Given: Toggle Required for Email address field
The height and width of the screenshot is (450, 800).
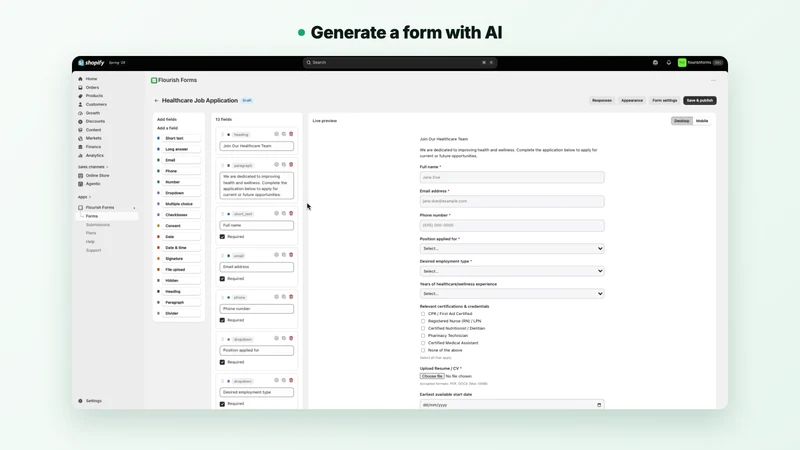Looking at the screenshot, I should [x=222, y=279].
